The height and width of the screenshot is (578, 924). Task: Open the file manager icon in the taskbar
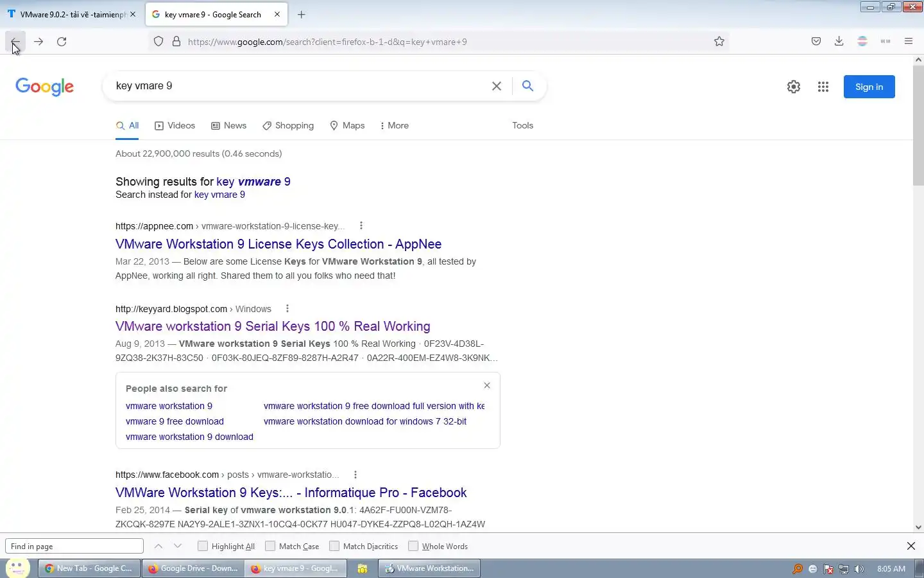[363, 568]
